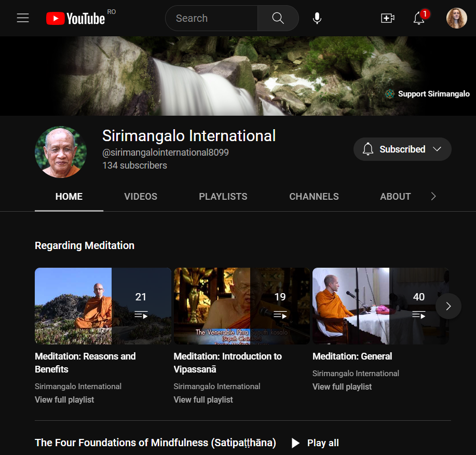Switch to the PLAYLISTS tab
The width and height of the screenshot is (476, 455).
(x=223, y=197)
